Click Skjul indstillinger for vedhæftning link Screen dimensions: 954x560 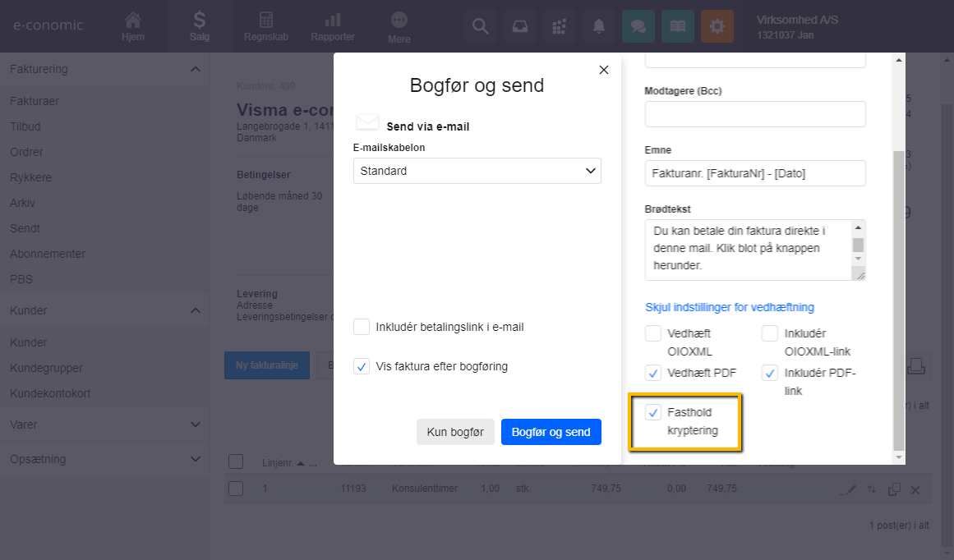pyautogui.click(x=730, y=307)
